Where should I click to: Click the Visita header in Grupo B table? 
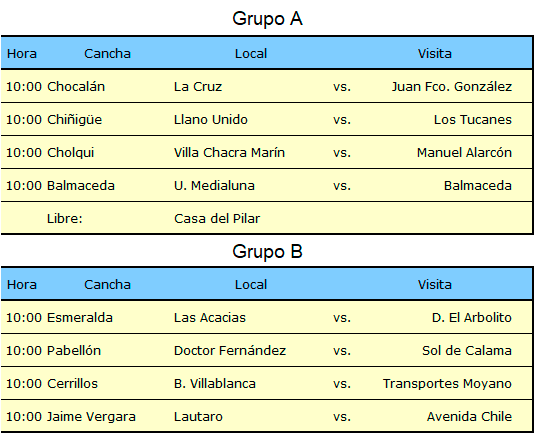(x=435, y=284)
